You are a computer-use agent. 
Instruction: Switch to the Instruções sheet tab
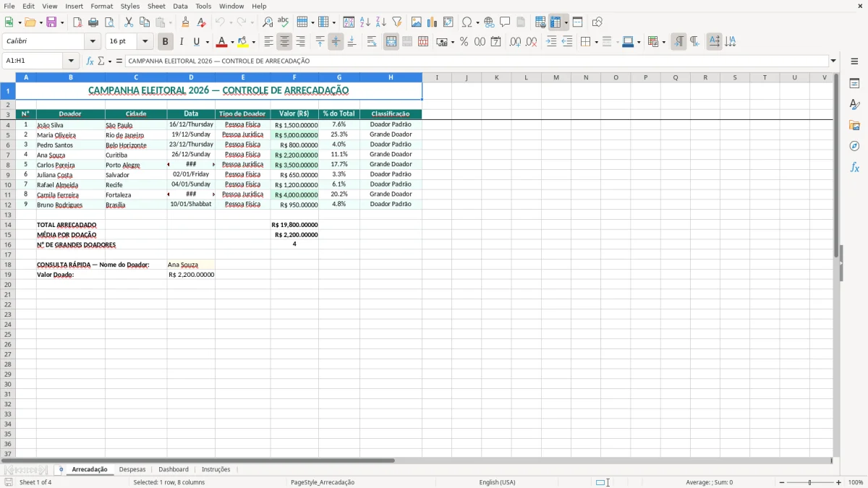click(216, 470)
